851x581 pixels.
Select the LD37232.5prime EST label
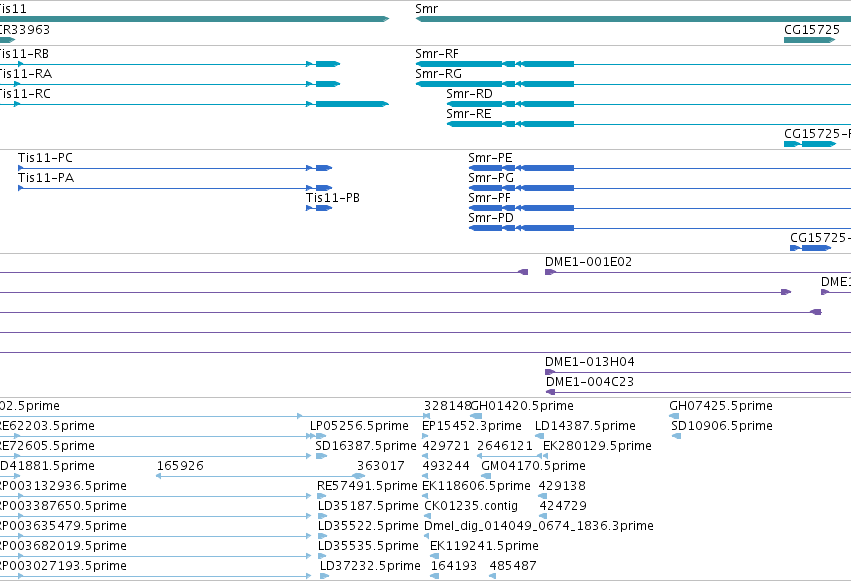point(370,566)
